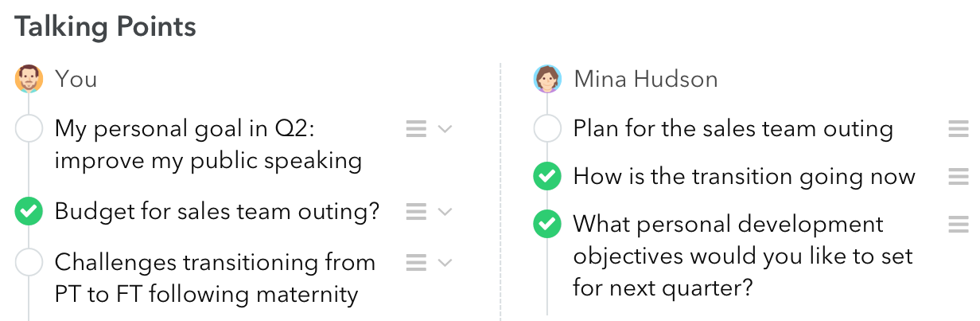Uncheck the personal development objectives item

547,225
